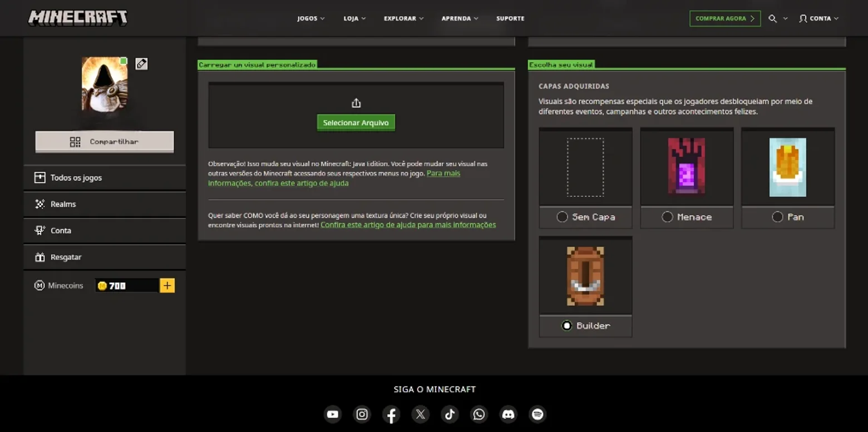Click the Conta sidebar icon
868x432 pixels.
(x=40, y=230)
